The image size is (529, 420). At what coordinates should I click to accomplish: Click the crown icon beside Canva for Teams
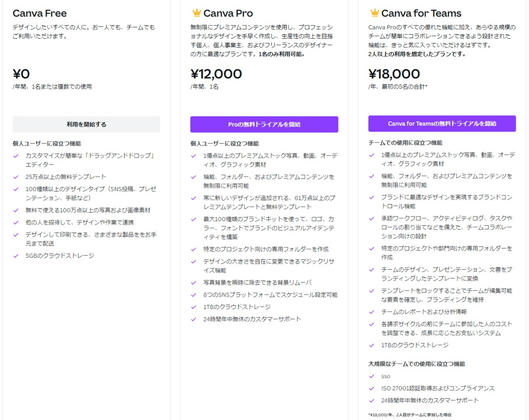(375, 13)
